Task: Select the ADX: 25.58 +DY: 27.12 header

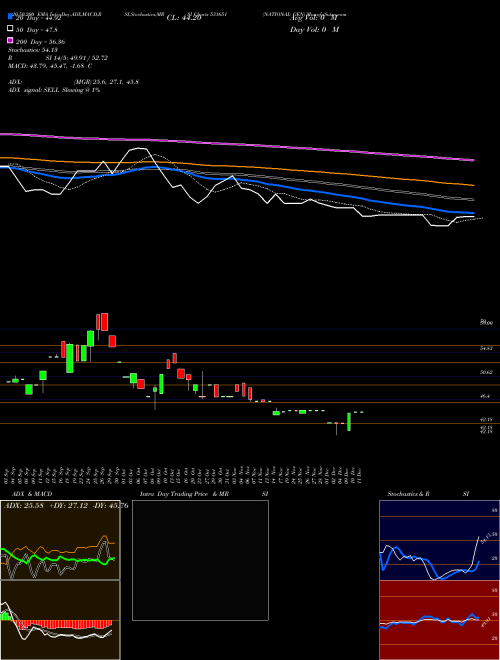Action: click(66, 506)
